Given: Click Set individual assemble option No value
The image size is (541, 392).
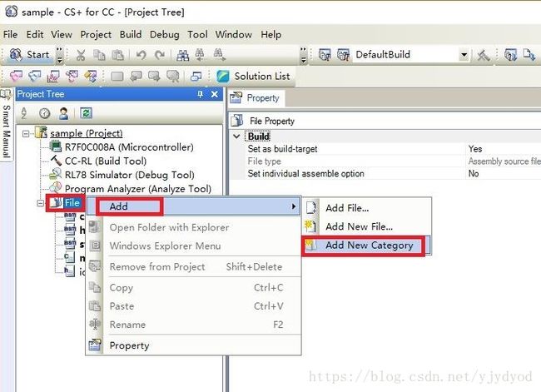Looking at the screenshot, I should pos(474,174).
